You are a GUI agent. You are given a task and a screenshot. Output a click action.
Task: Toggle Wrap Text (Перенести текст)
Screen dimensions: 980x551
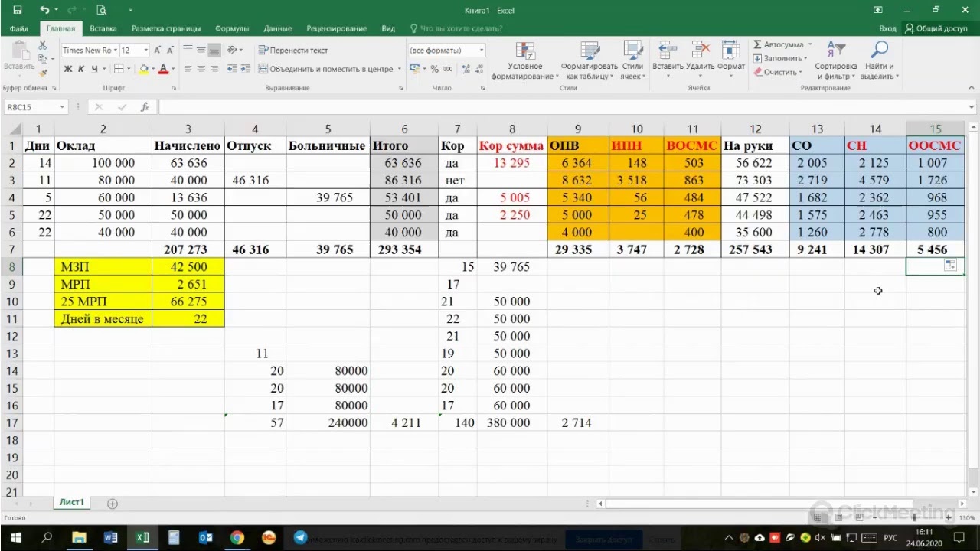pos(293,51)
